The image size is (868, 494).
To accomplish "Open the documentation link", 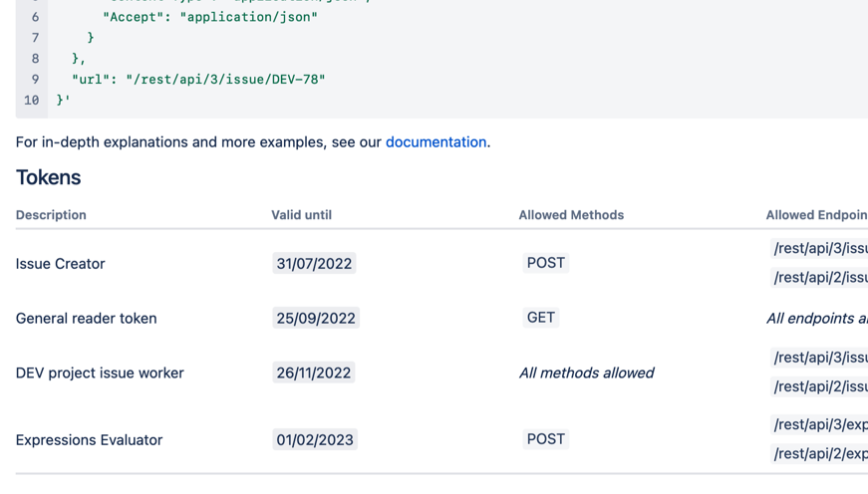I will [x=435, y=142].
